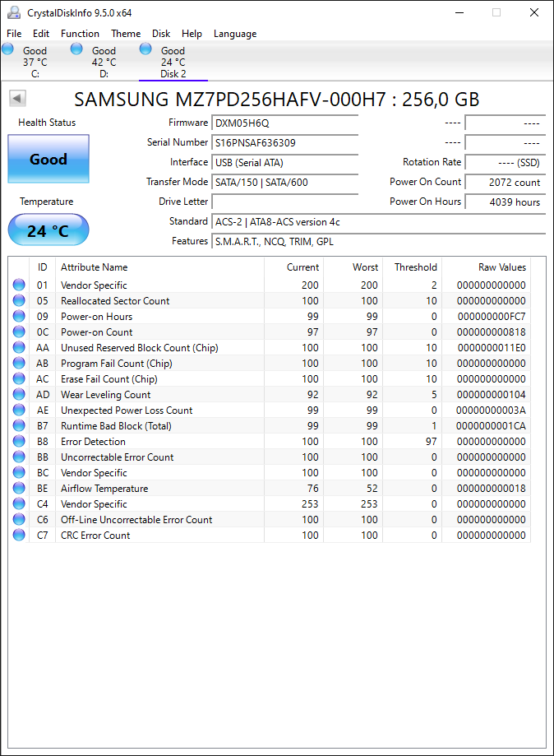Maximize the CrystalDiskInfo window
This screenshot has width=554, height=756.
click(x=496, y=12)
